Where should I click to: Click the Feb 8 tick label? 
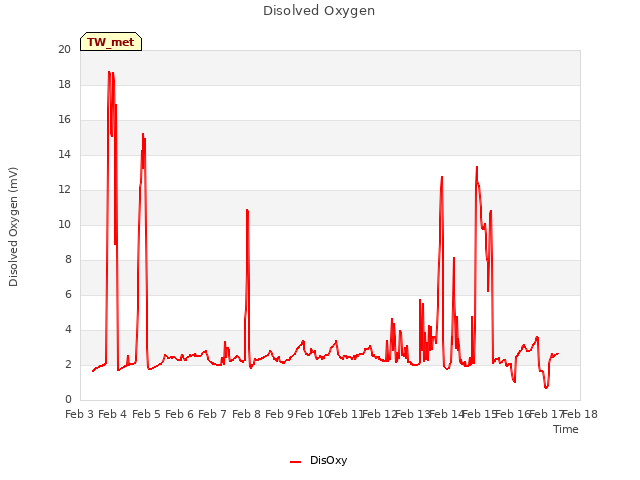(x=246, y=414)
